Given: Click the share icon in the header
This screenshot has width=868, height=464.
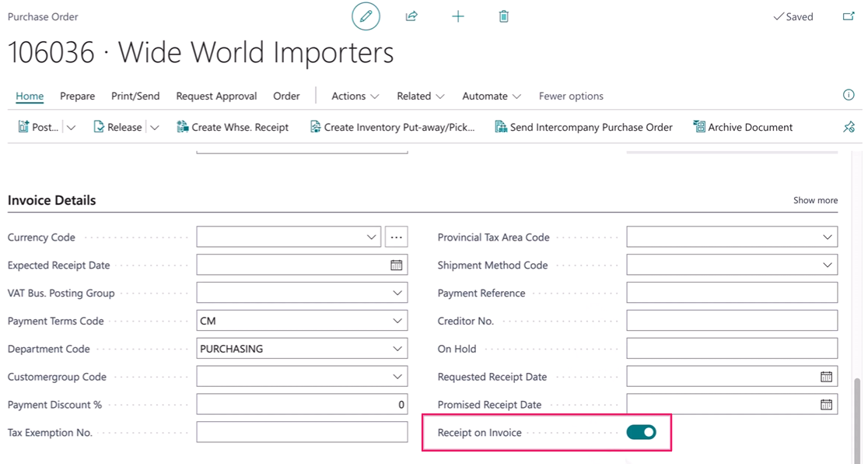Looking at the screenshot, I should click(x=411, y=16).
